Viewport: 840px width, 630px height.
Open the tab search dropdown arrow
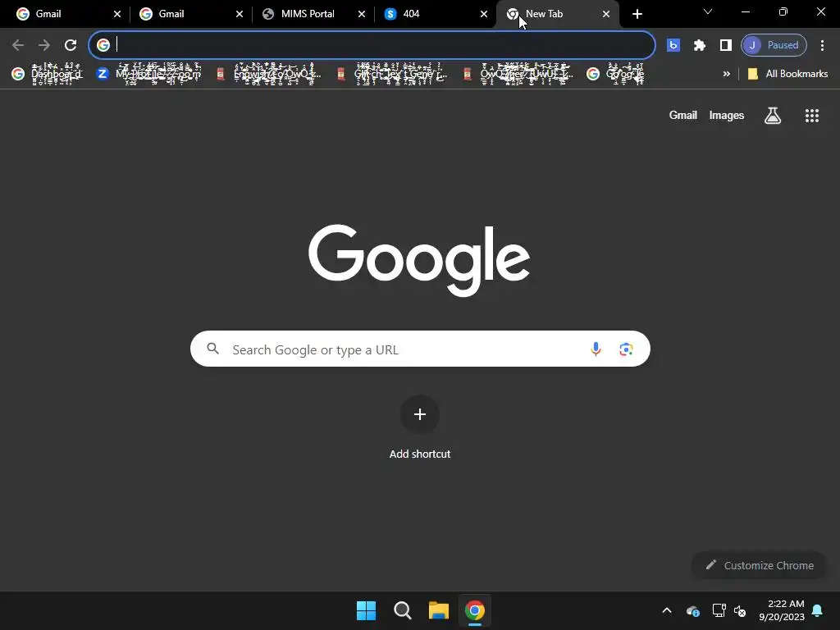708,11
